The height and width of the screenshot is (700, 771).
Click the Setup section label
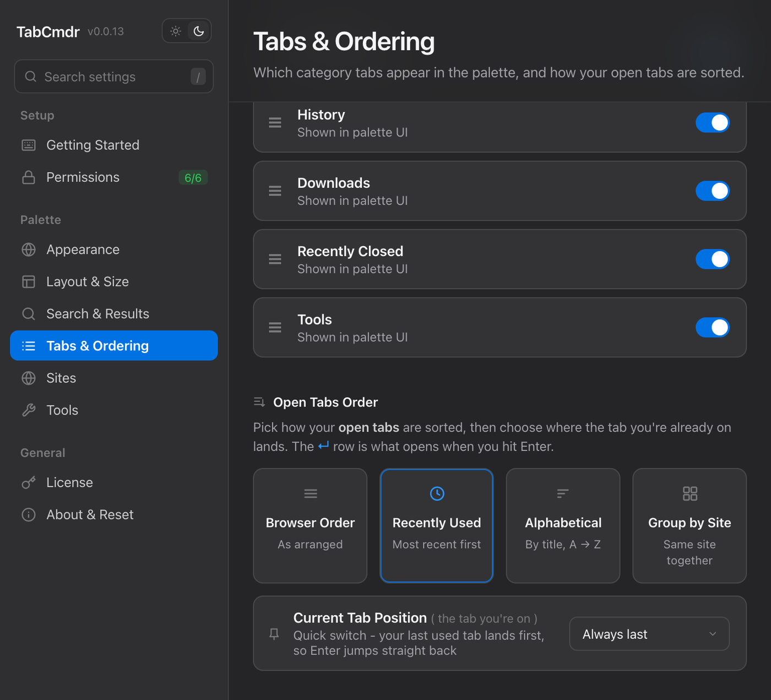pos(37,115)
